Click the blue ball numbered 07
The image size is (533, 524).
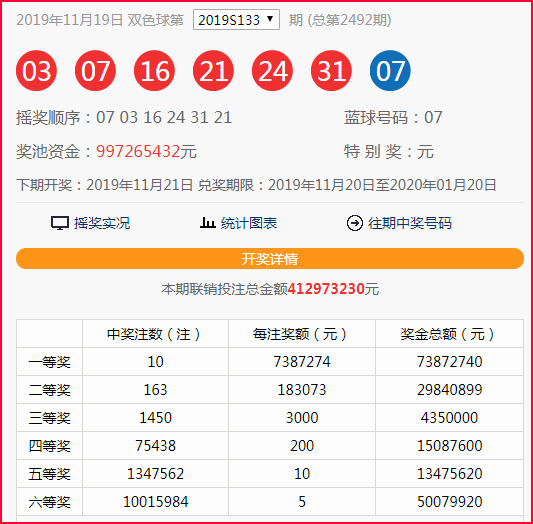390,71
